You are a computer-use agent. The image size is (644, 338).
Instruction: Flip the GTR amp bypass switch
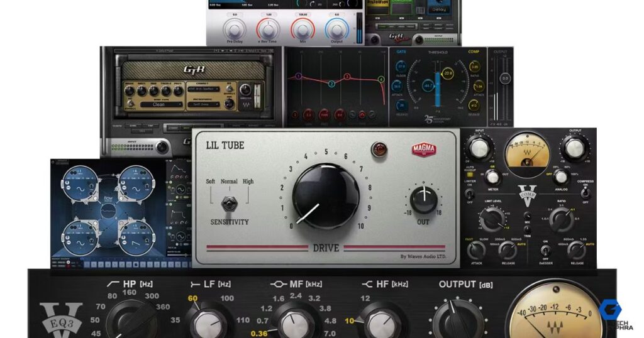tap(130, 102)
